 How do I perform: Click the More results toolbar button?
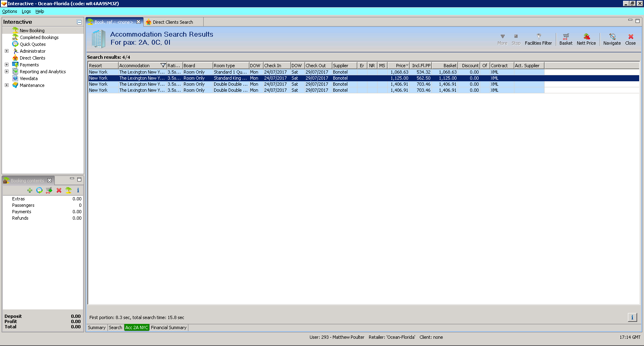502,39
